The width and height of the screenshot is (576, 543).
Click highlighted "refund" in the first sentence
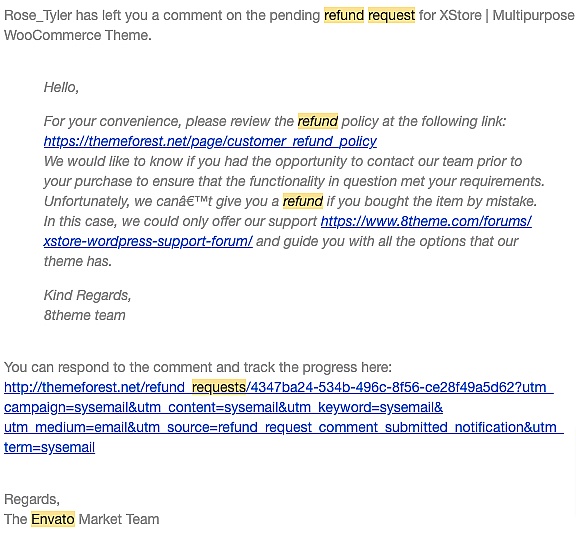344,15
